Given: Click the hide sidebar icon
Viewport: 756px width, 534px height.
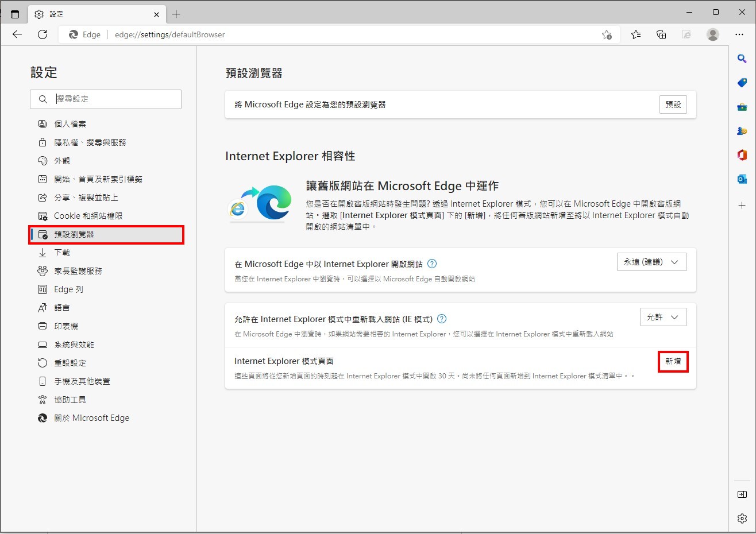Looking at the screenshot, I should (x=742, y=494).
